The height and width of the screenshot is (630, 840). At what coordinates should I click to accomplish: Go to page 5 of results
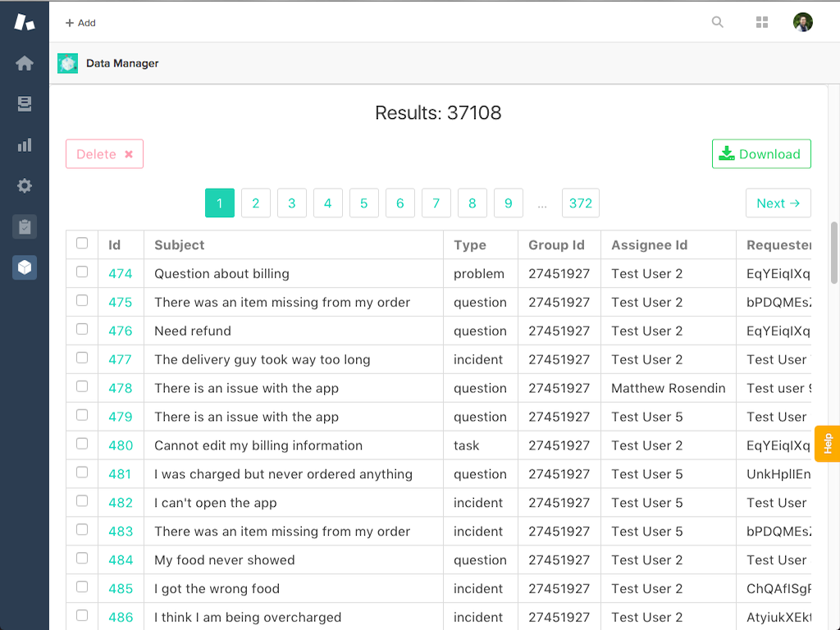coord(364,203)
